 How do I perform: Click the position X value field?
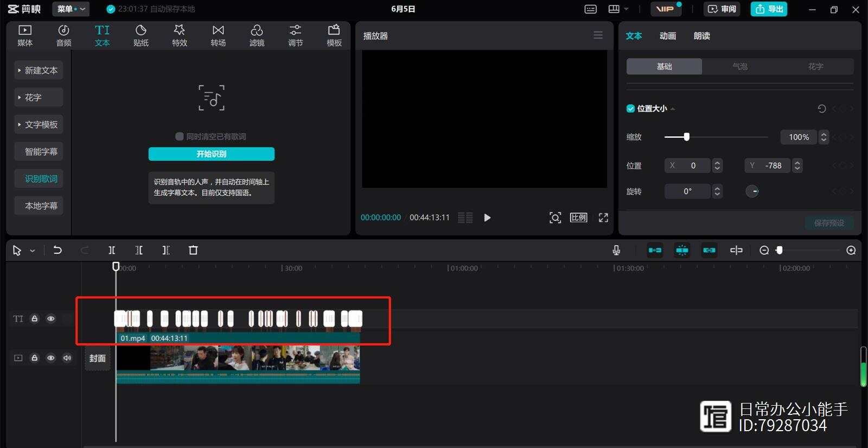click(x=687, y=165)
